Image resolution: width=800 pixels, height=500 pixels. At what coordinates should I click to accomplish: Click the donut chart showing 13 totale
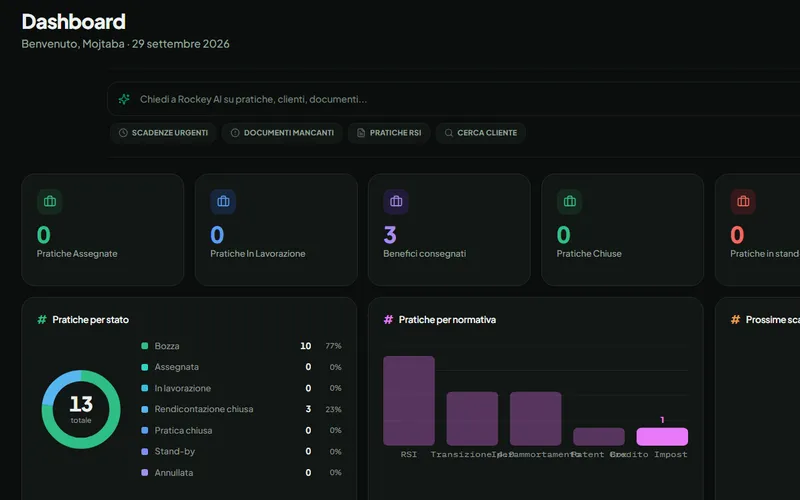81,409
